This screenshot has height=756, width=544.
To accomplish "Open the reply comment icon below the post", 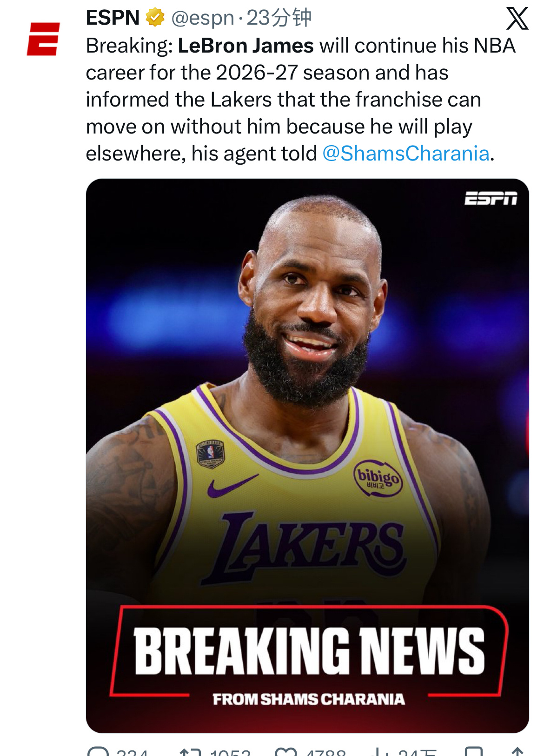I will [x=98, y=751].
